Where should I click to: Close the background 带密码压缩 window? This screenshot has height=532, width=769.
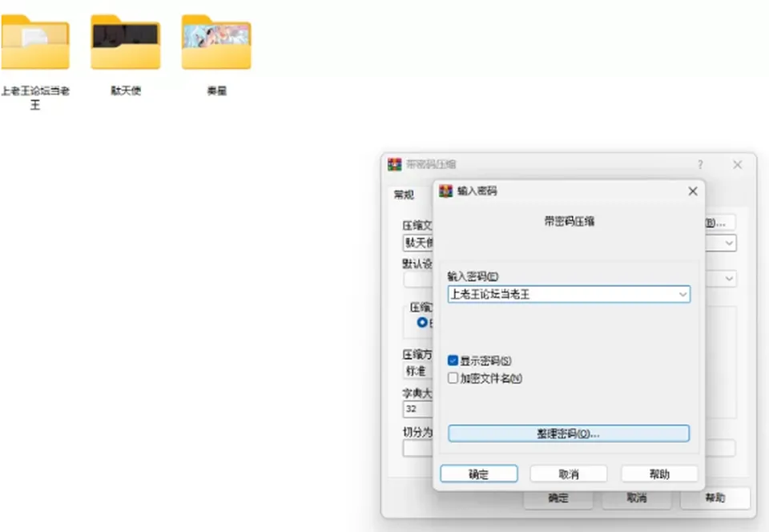tap(738, 165)
